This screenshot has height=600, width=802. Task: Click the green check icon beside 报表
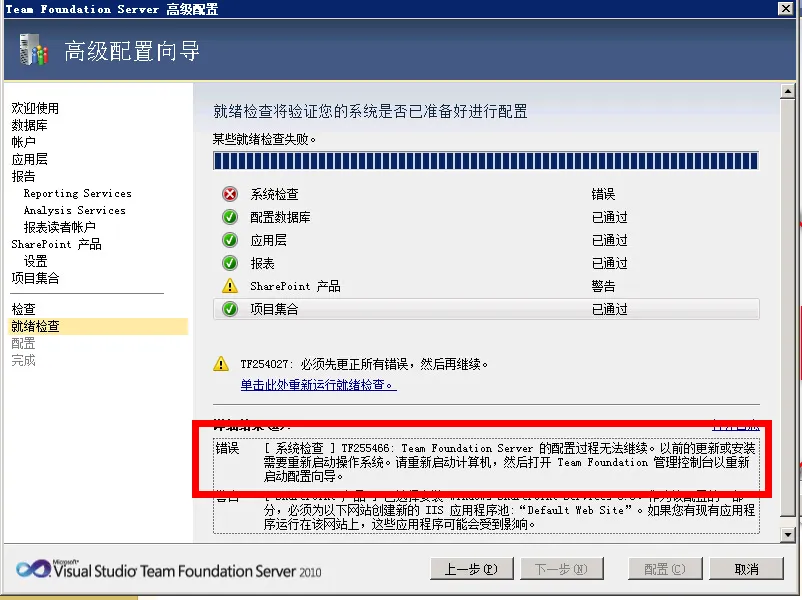click(x=230, y=263)
